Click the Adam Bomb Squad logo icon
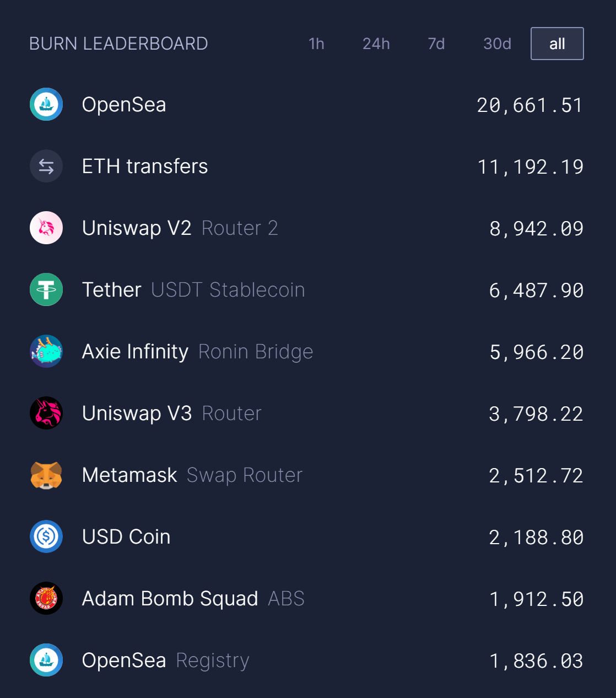 click(x=46, y=598)
